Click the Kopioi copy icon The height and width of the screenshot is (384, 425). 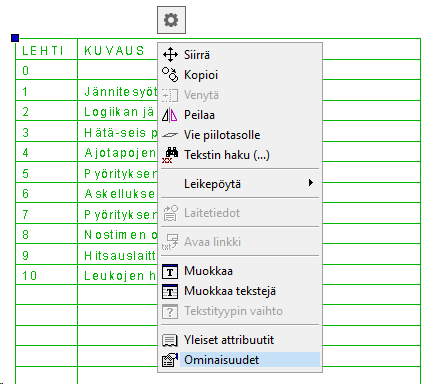(170, 75)
